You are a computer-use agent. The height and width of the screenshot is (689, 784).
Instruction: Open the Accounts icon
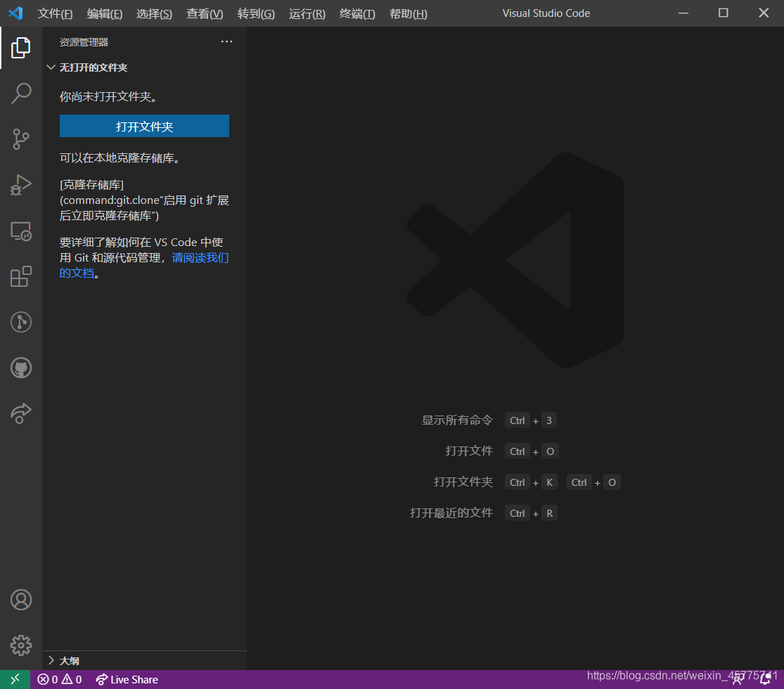21,600
